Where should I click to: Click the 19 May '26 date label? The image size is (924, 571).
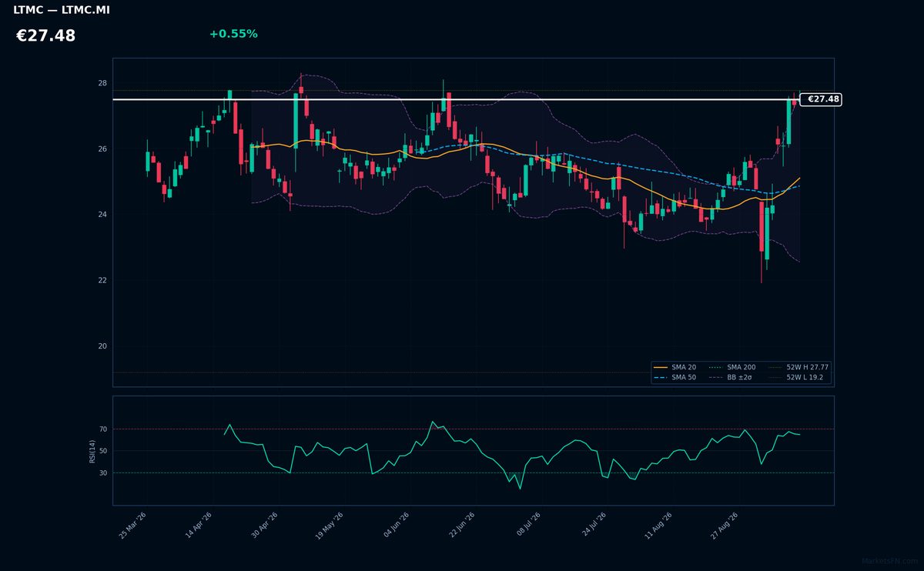(330, 525)
